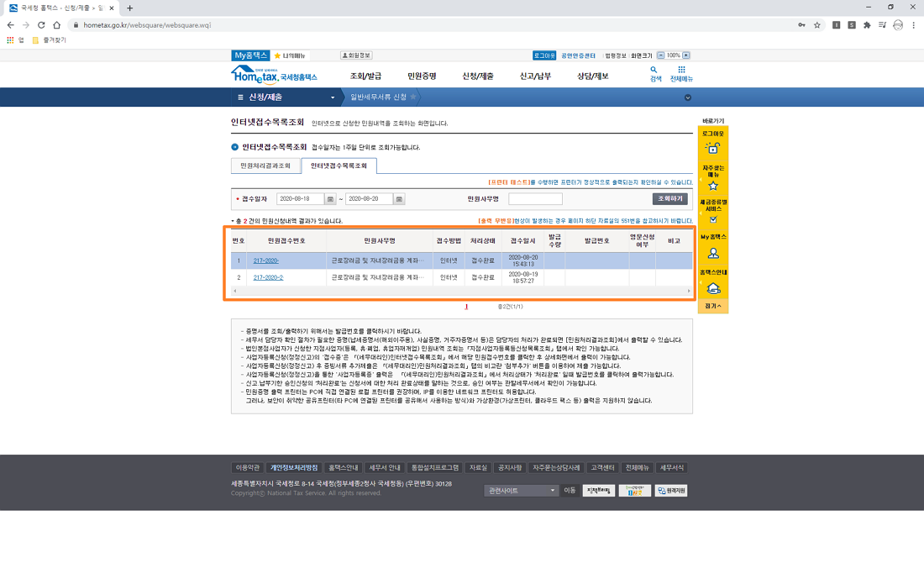This screenshot has width=924, height=563.
Task: Click 조회하기 search button
Action: pos(670,199)
